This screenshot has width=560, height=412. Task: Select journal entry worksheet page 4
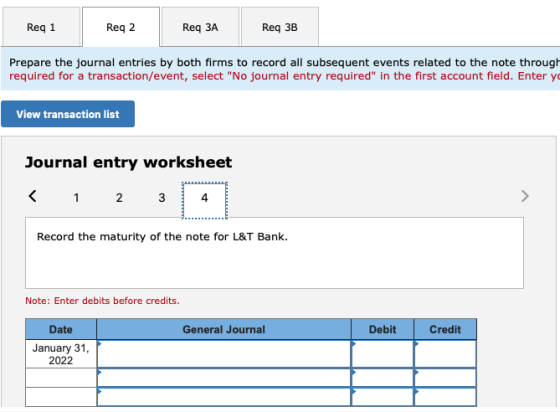pyautogui.click(x=205, y=200)
